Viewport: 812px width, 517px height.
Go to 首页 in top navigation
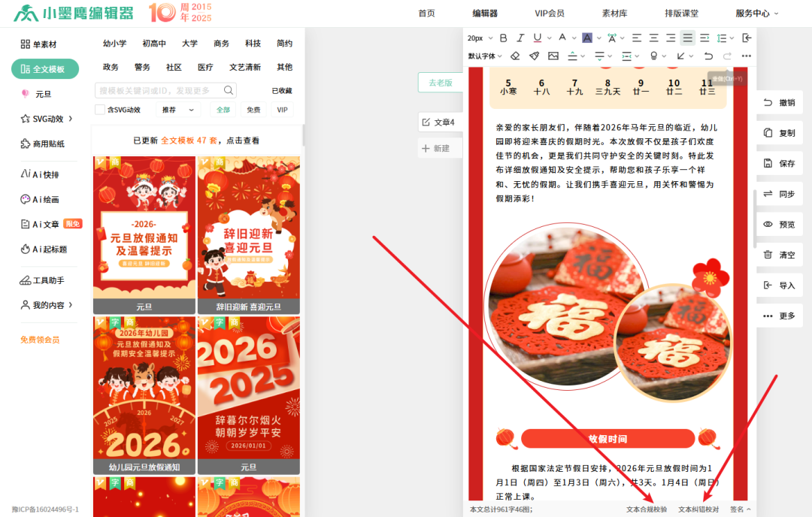click(x=427, y=14)
